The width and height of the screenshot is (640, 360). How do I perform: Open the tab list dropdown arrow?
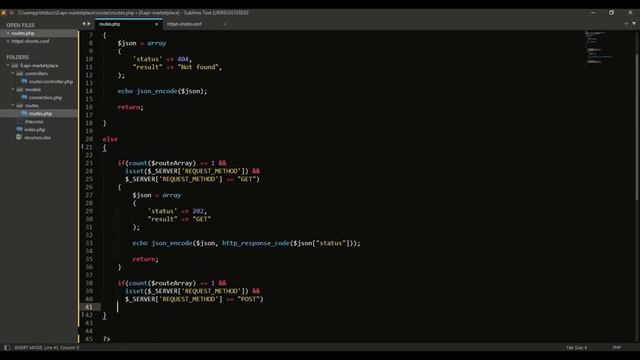[634, 24]
